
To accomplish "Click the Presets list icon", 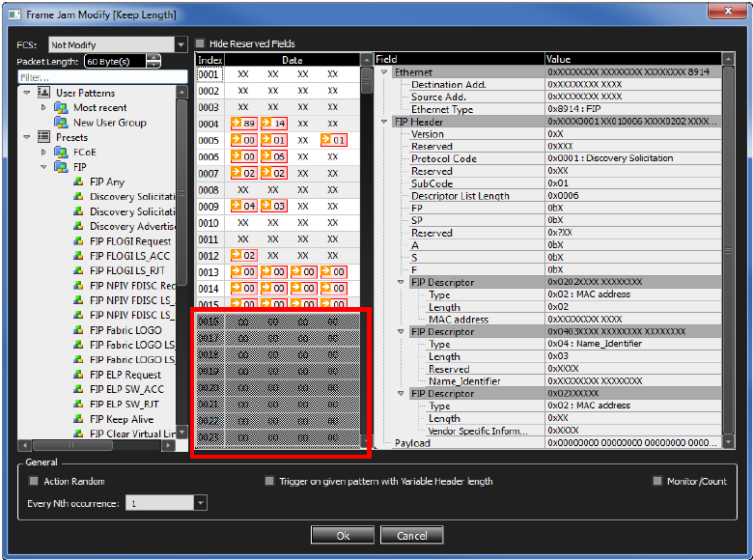I will click(x=44, y=137).
